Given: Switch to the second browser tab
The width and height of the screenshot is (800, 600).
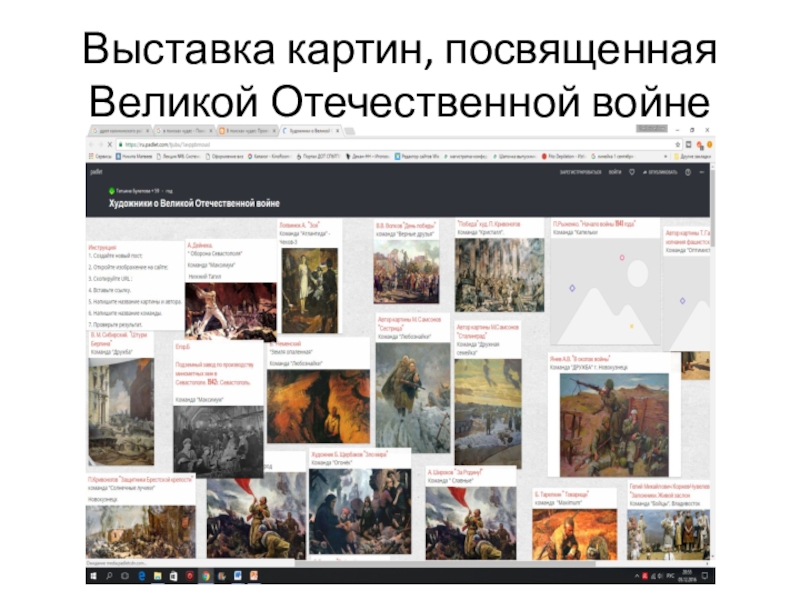Looking at the screenshot, I should (x=185, y=131).
